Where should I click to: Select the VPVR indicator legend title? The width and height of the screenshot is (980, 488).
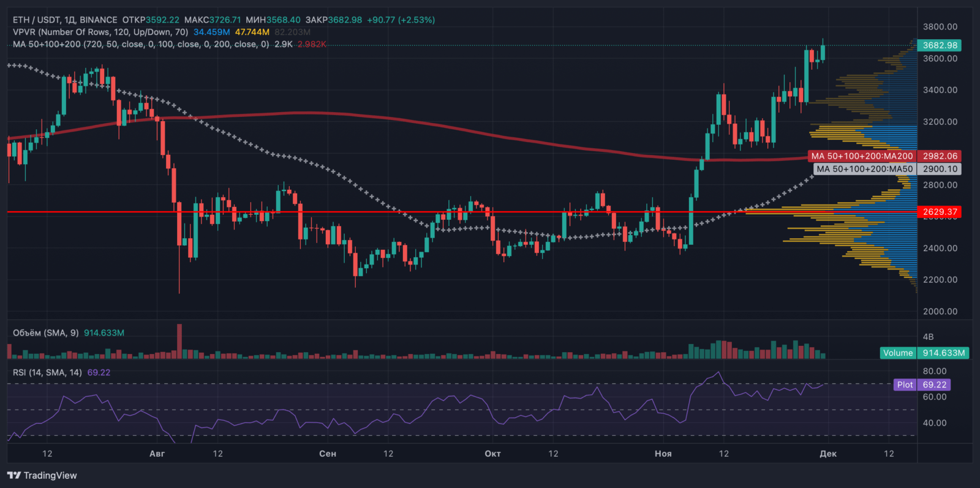(100, 32)
